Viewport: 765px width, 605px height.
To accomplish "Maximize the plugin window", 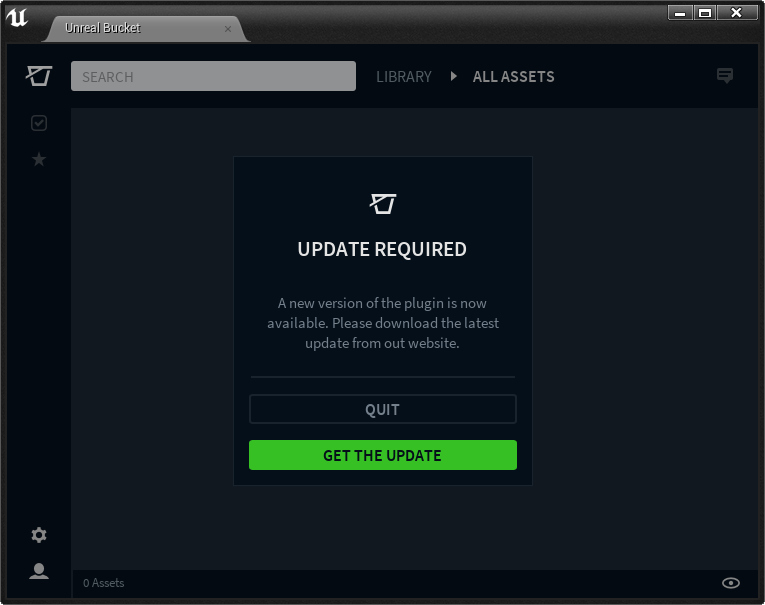I will 705,13.
